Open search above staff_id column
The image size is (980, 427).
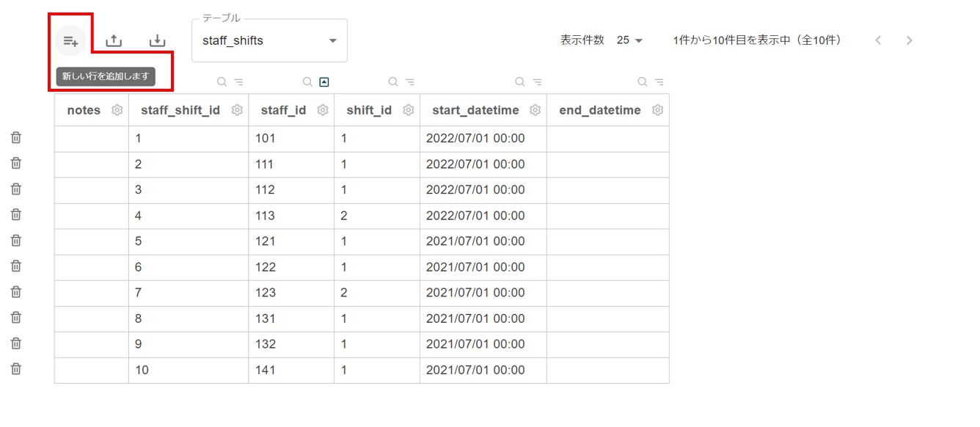pos(307,82)
